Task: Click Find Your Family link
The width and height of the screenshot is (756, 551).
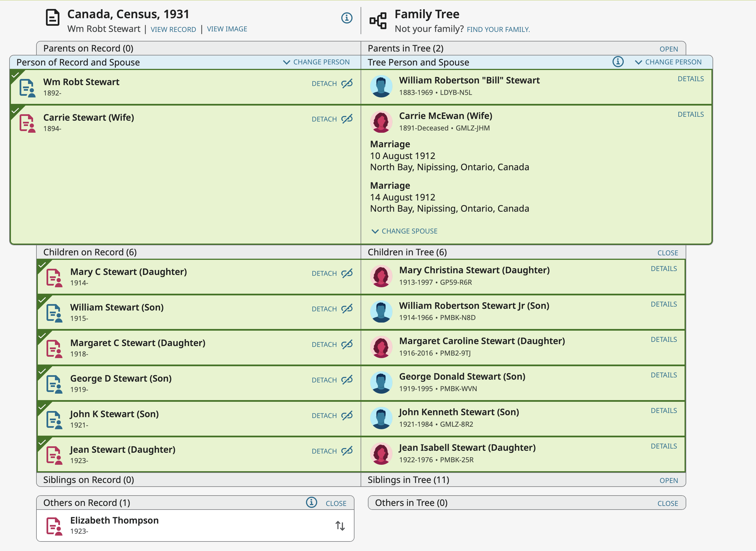Action: 498,29
